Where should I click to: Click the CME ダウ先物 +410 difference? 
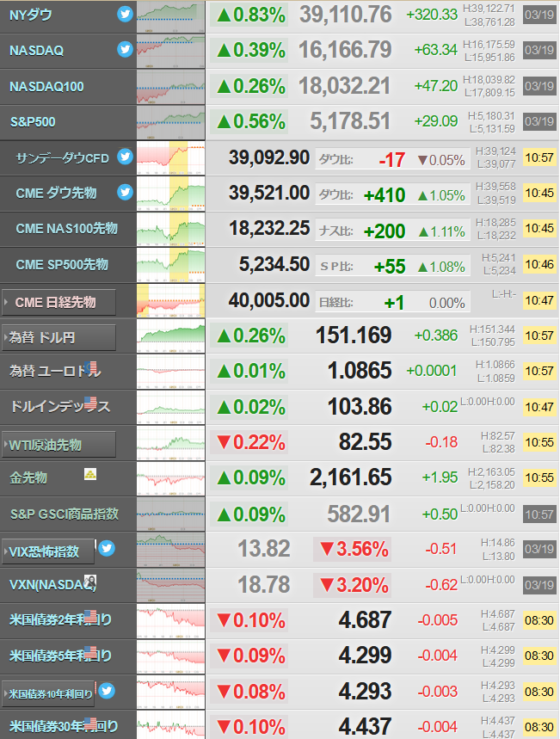pos(385,195)
